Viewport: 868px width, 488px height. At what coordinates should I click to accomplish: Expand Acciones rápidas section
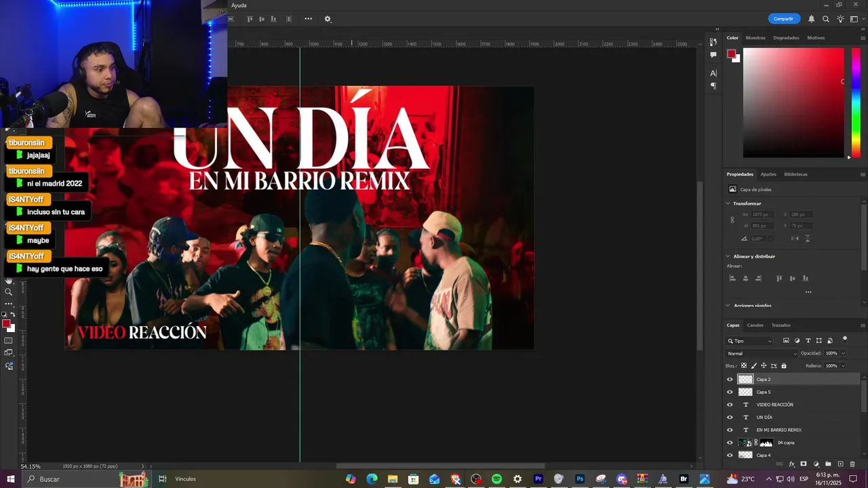point(728,306)
